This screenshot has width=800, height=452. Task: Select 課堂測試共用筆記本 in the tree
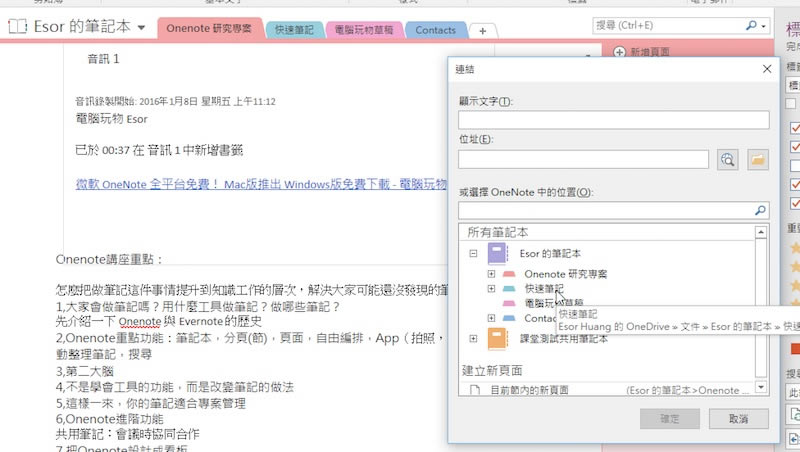pyautogui.click(x=563, y=339)
